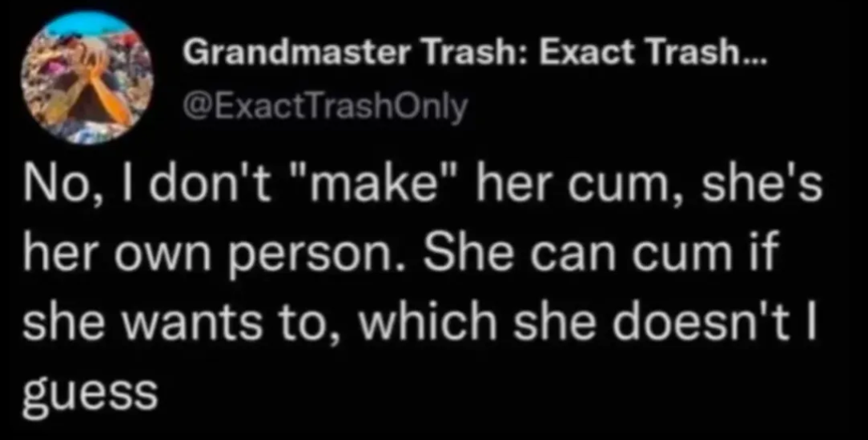Click the profile avatar picture
The width and height of the screenshot is (868, 440).
(87, 78)
